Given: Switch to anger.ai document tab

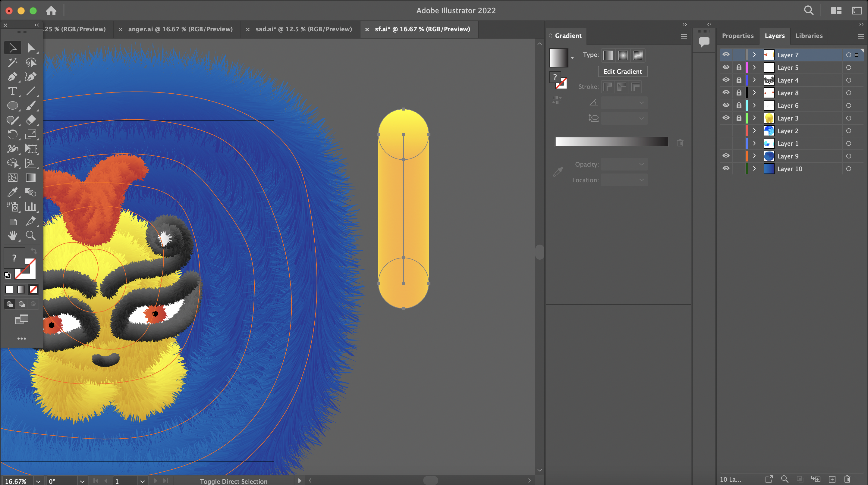Looking at the screenshot, I should 180,29.
